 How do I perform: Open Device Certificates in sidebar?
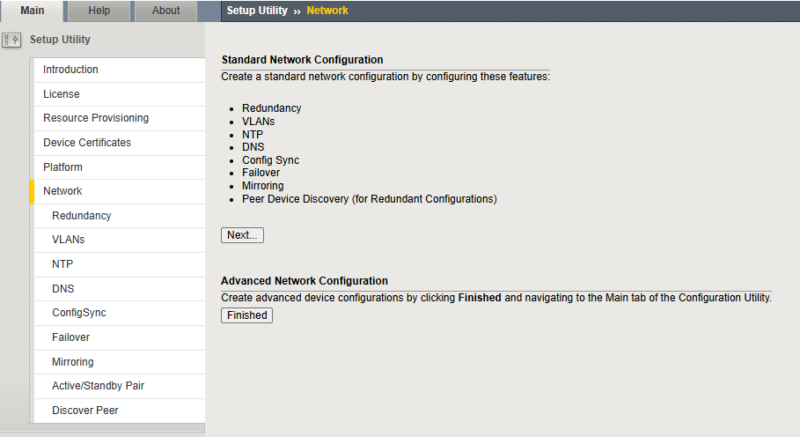(x=119, y=143)
